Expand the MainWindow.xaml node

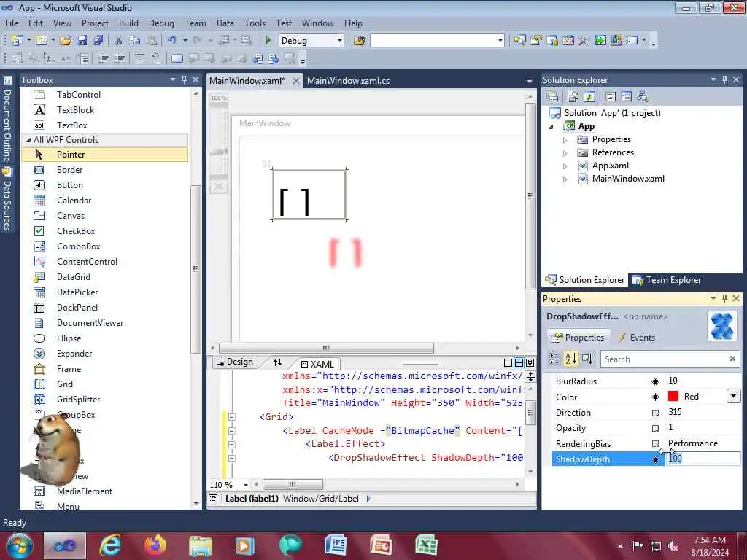tap(565, 179)
